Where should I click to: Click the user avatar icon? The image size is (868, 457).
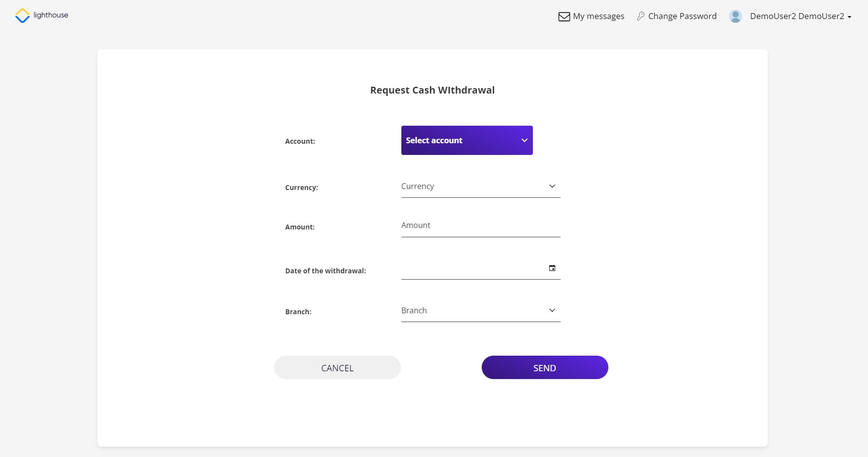tap(735, 16)
